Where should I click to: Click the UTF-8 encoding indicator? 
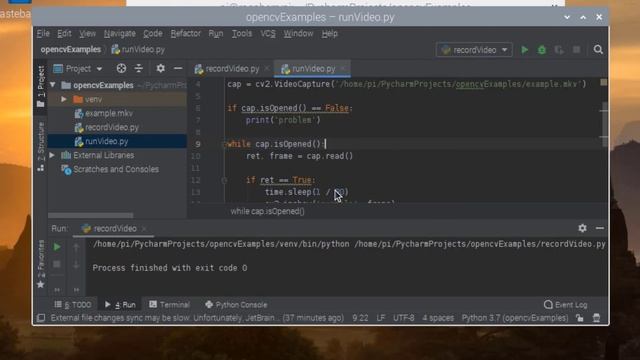pyautogui.click(x=404, y=318)
